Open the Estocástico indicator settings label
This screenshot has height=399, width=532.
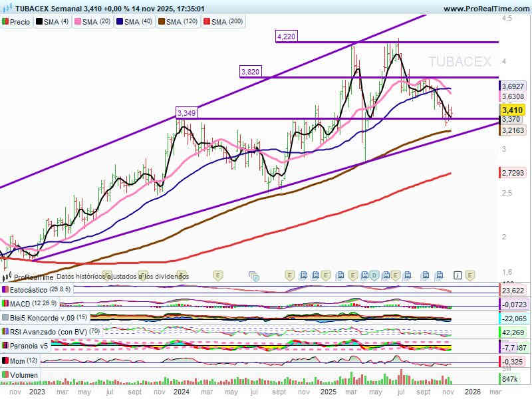tap(37, 290)
